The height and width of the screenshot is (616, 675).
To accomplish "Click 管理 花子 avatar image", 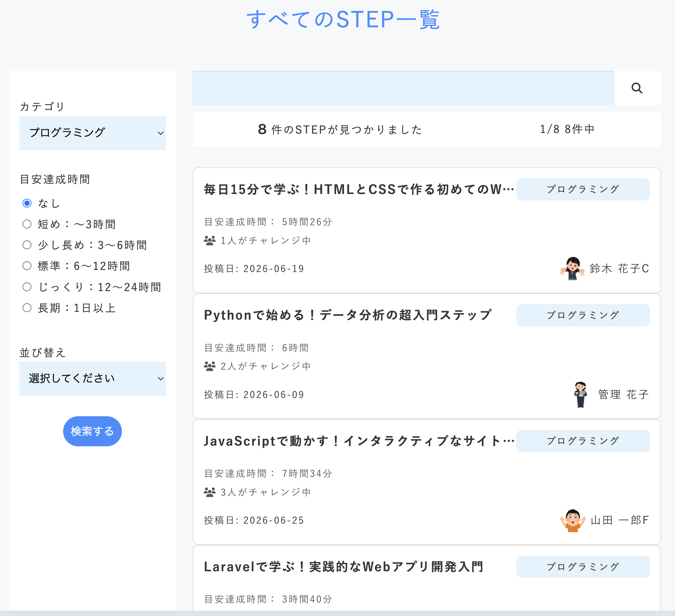I will (x=580, y=394).
